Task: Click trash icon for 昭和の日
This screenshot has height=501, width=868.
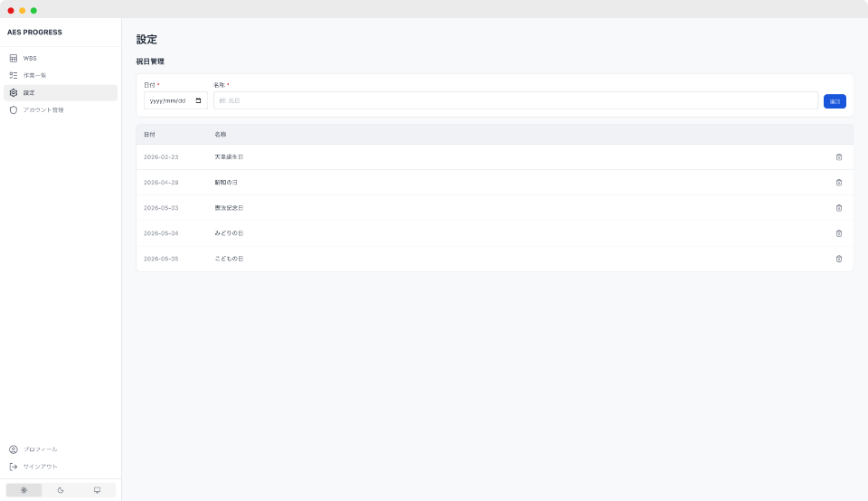Action: pyautogui.click(x=838, y=183)
